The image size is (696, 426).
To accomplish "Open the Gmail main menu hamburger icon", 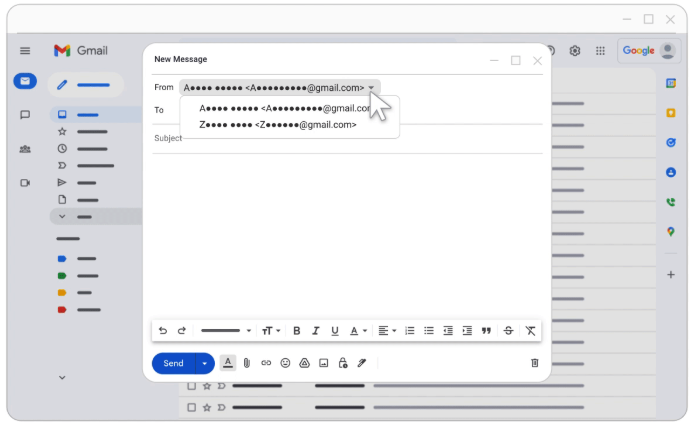I will coord(25,51).
